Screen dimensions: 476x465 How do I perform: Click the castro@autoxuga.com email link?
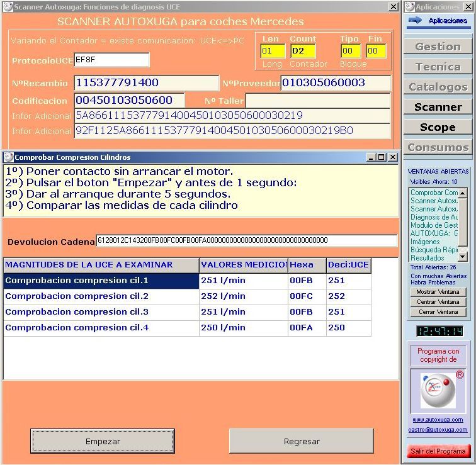point(438,430)
